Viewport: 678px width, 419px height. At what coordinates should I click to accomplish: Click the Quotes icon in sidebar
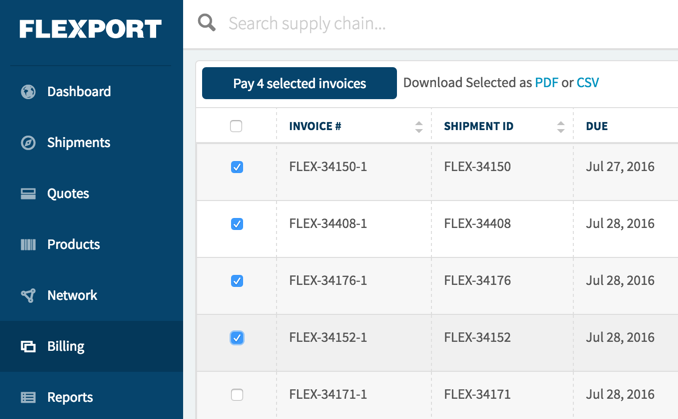pos(28,194)
